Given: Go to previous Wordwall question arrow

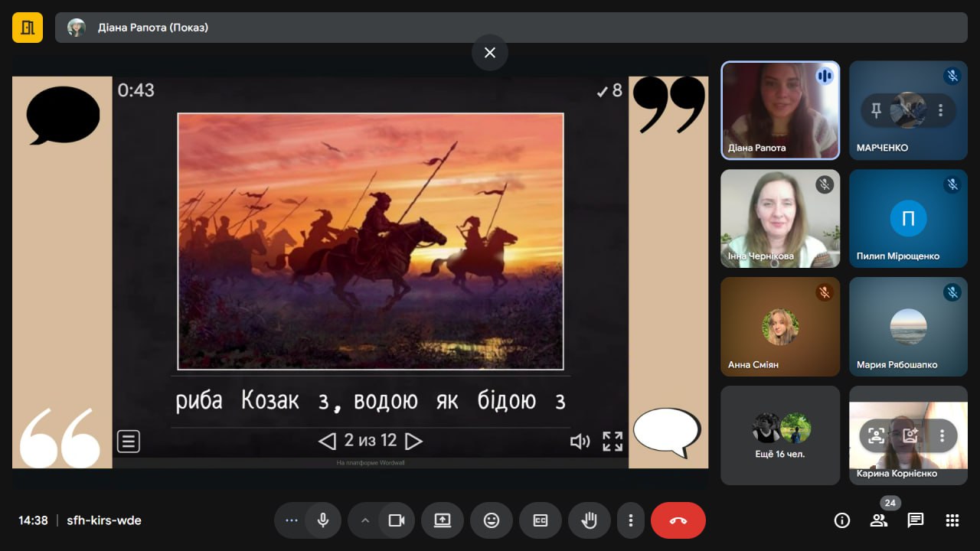Looking at the screenshot, I should [x=327, y=441].
